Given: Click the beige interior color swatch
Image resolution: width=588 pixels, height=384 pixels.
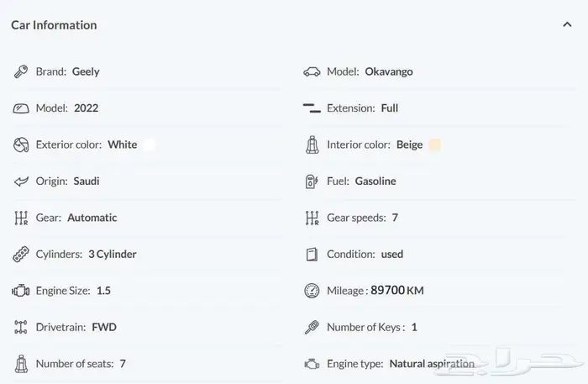Looking at the screenshot, I should tap(434, 145).
